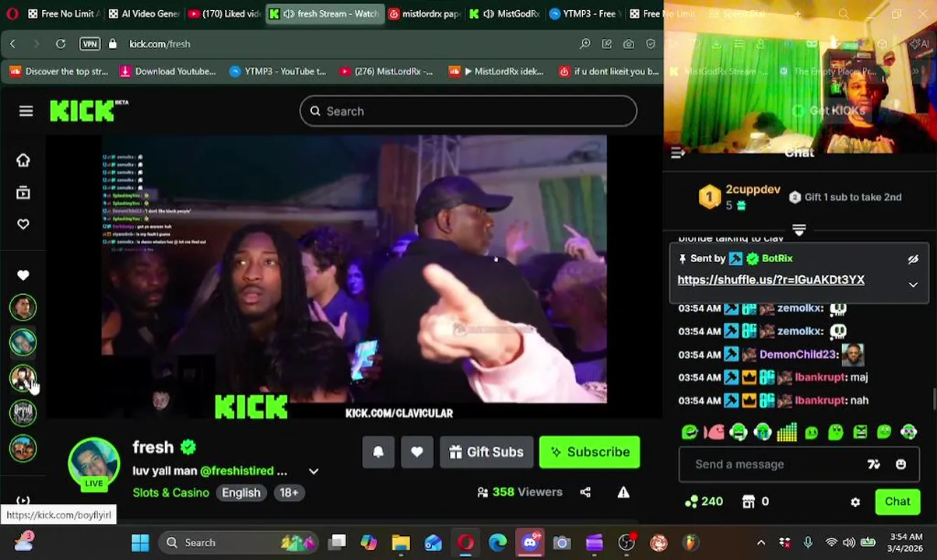Screen dimensions: 937x560
Task: Click the 240 channel points icon
Action: tap(691, 502)
